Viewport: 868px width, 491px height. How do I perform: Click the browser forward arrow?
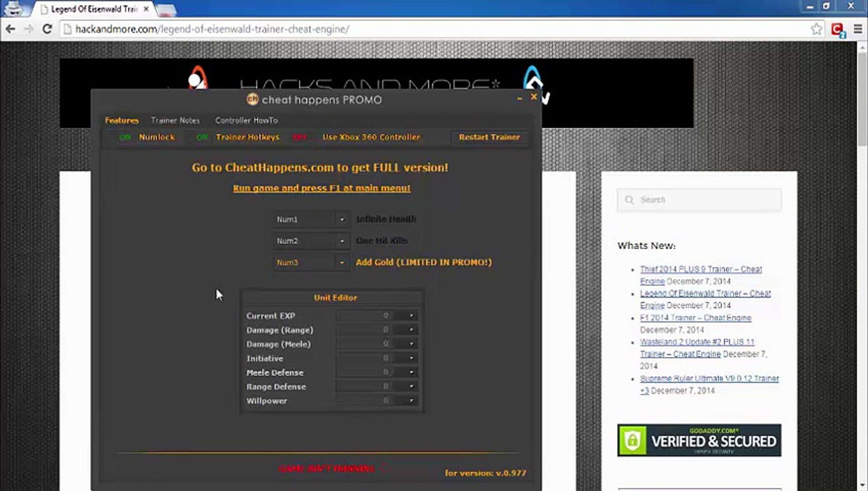(x=29, y=29)
